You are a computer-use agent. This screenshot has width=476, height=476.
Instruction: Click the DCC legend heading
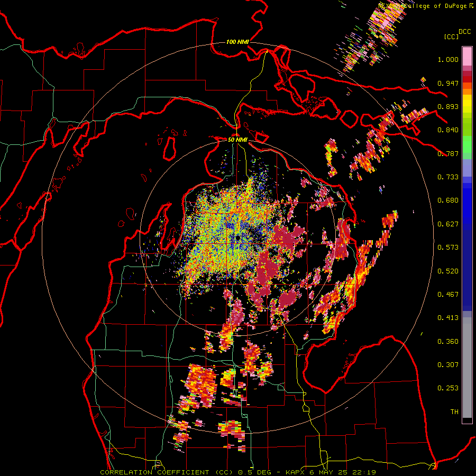(464, 32)
